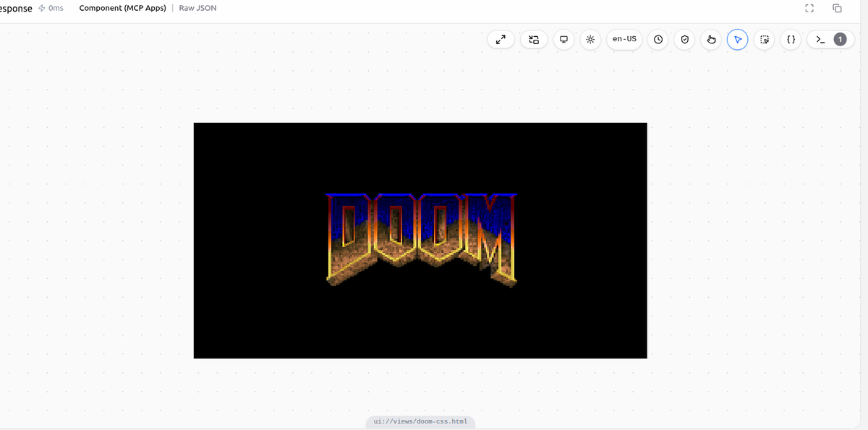The height and width of the screenshot is (430, 868).
Task: Click the curly braces JSON icon
Action: (x=791, y=40)
